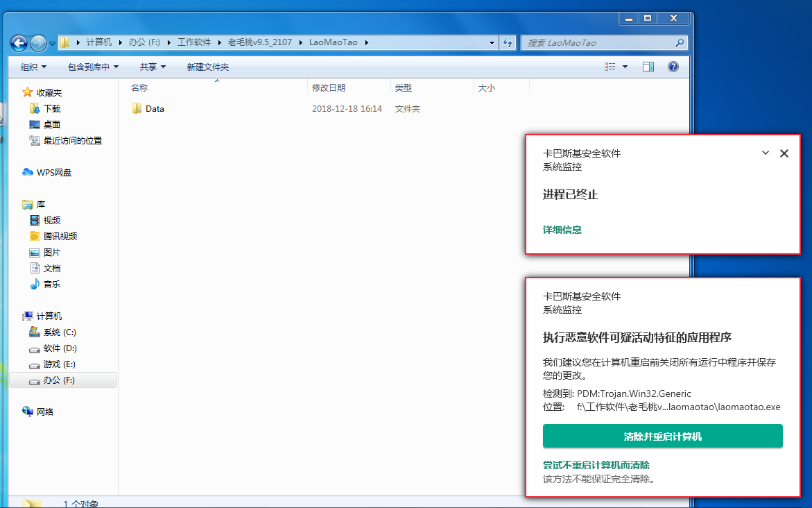Open the 文档 library

[x=51, y=269]
